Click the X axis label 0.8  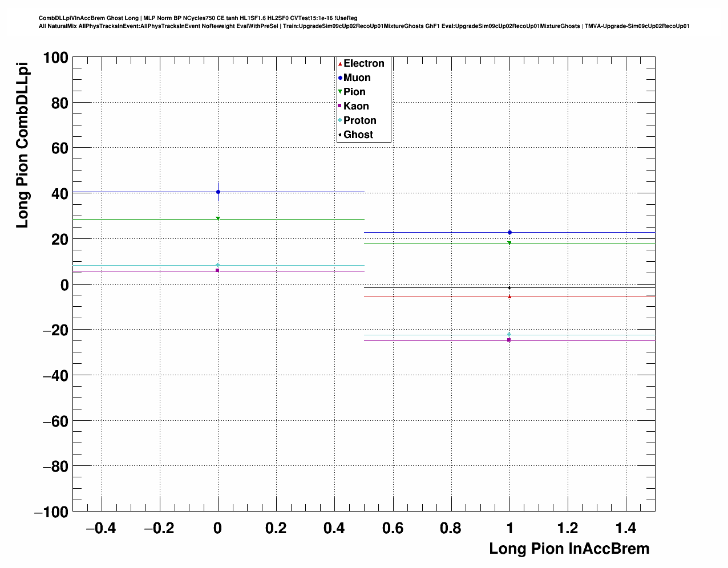pyautogui.click(x=451, y=528)
